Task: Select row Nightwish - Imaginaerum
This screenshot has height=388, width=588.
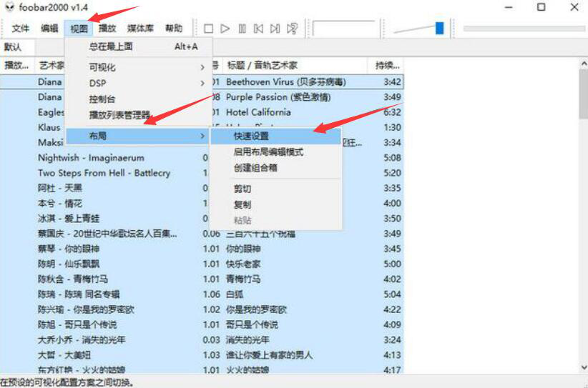Action: (x=91, y=158)
